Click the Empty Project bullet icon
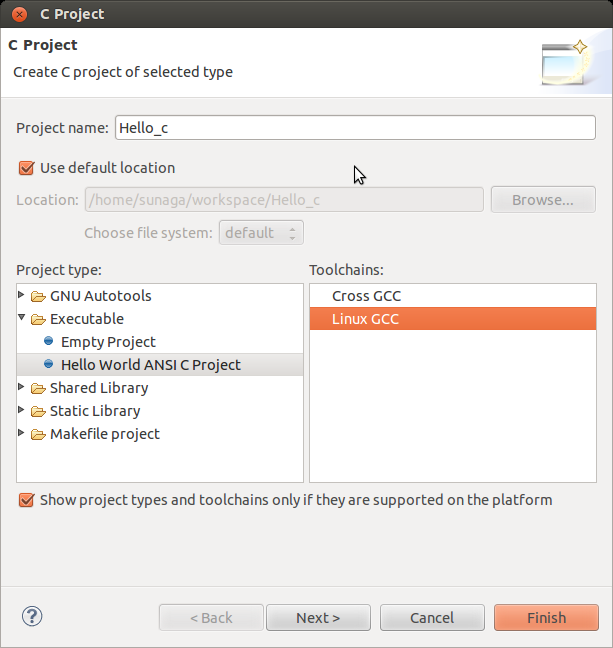Image resolution: width=613 pixels, height=648 pixels. click(x=48, y=342)
